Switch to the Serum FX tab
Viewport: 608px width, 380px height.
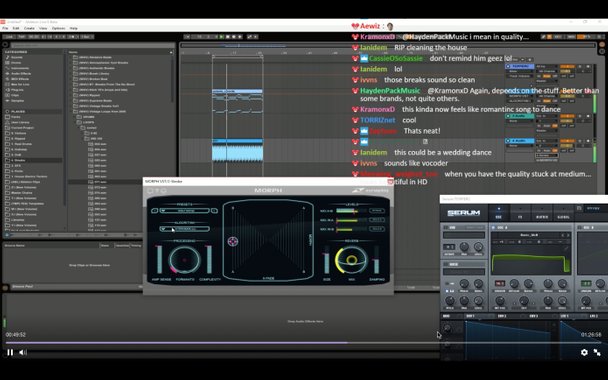click(x=520, y=217)
